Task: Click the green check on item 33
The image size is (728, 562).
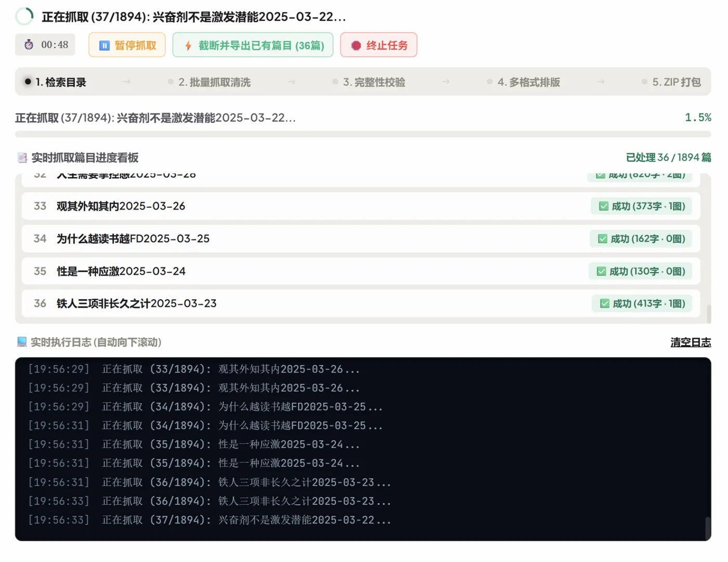Action: [x=604, y=206]
